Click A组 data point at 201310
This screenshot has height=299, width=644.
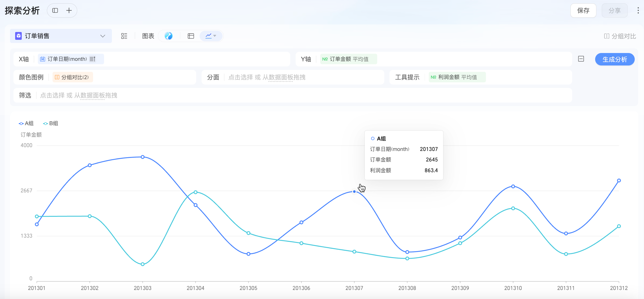tap(513, 186)
